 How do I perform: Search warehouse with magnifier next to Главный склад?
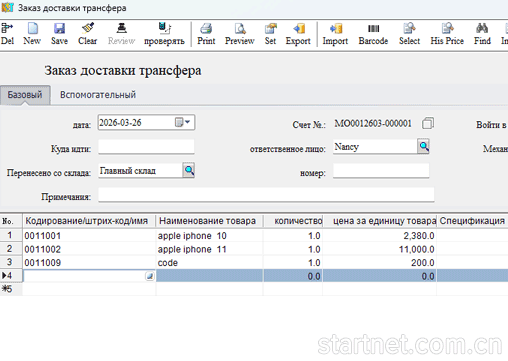pos(189,170)
